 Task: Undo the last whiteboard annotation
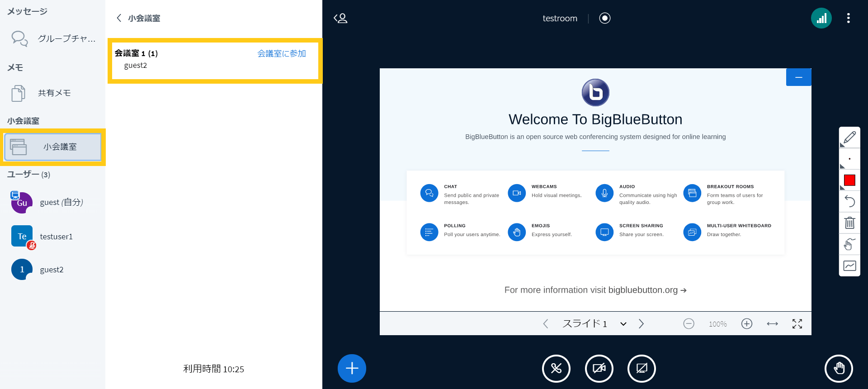click(x=849, y=201)
